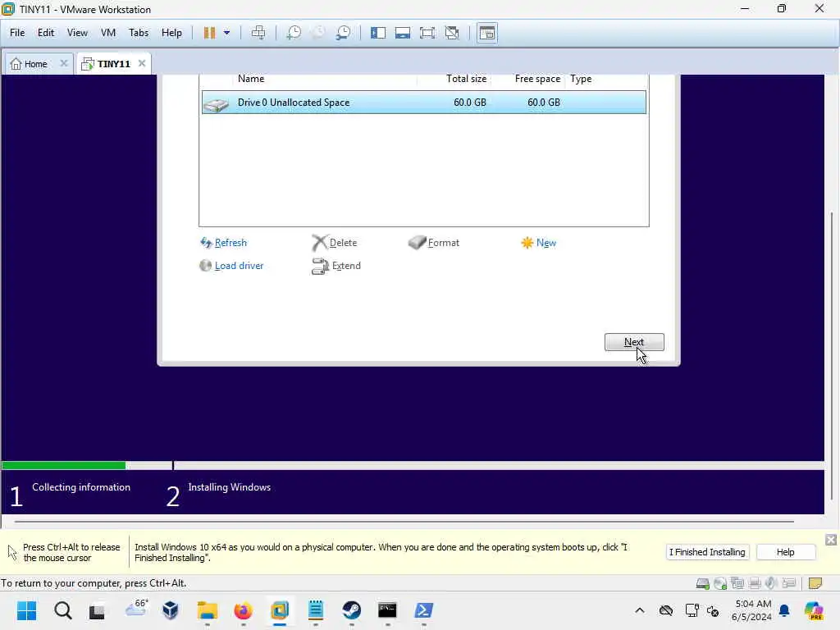Open the View menu
Viewport: 840px width, 630px height.
pyautogui.click(x=77, y=33)
